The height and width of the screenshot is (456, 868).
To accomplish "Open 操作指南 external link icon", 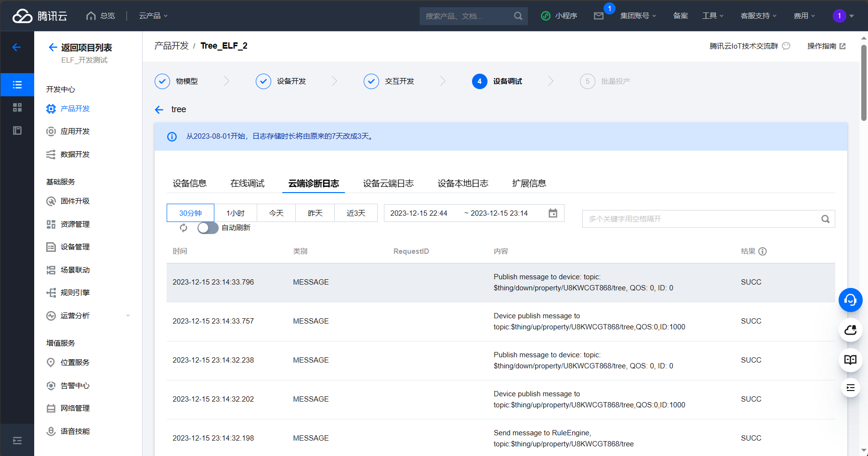I will click(842, 46).
